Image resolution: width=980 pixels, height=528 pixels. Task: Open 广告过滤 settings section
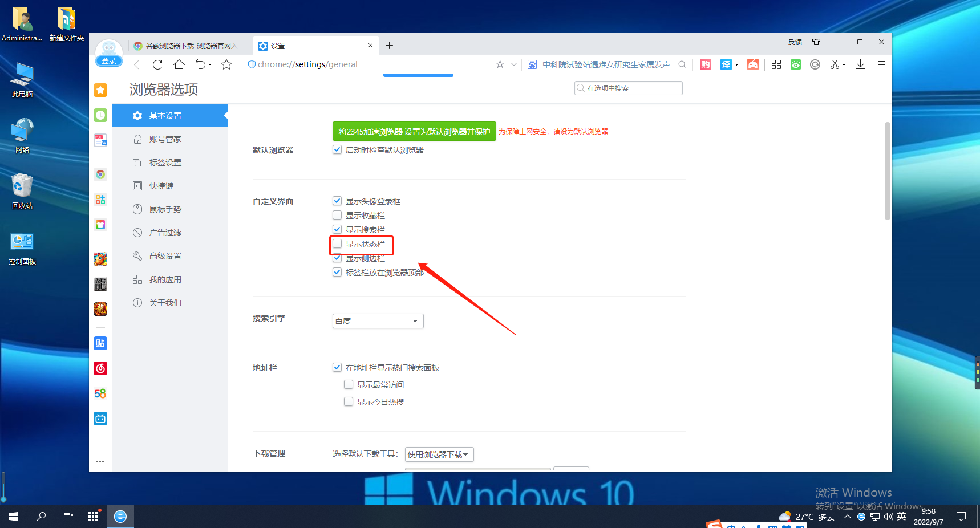tap(170, 233)
